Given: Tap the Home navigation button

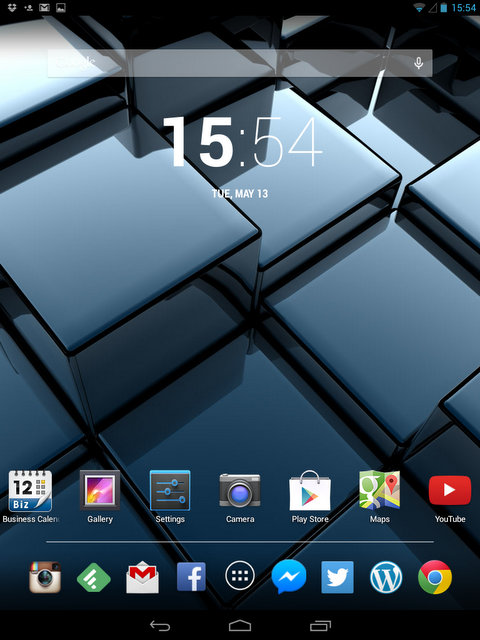Looking at the screenshot, I should (x=240, y=626).
